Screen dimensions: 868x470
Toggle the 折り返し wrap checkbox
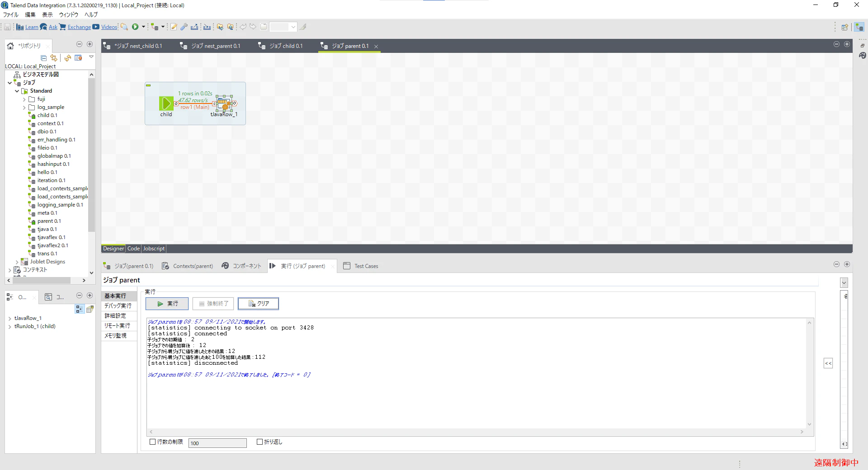(259, 442)
